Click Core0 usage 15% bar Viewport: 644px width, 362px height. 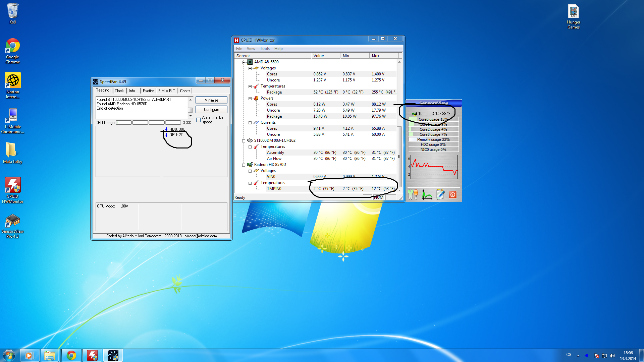coord(433,119)
